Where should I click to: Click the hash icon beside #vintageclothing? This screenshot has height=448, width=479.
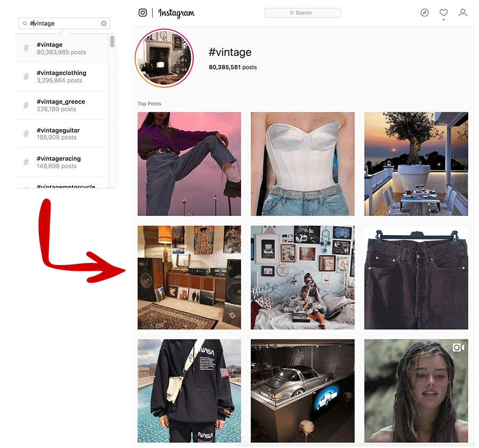click(x=26, y=77)
